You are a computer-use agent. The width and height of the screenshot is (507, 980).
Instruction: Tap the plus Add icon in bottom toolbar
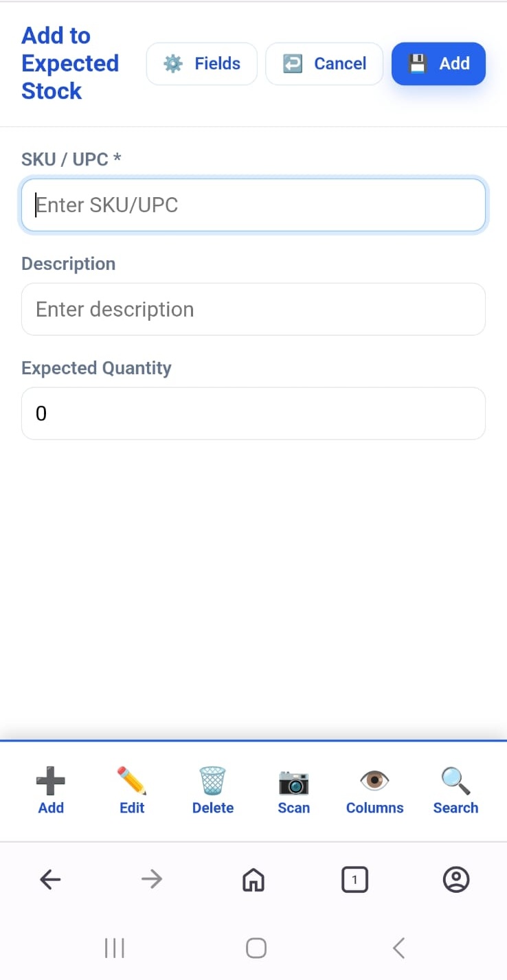click(x=51, y=782)
